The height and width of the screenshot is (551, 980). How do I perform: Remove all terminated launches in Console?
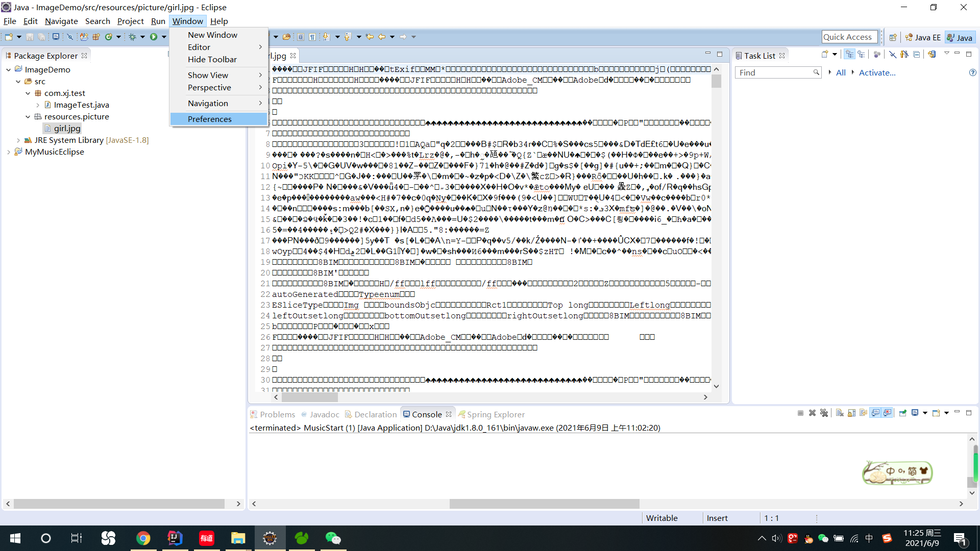point(825,413)
